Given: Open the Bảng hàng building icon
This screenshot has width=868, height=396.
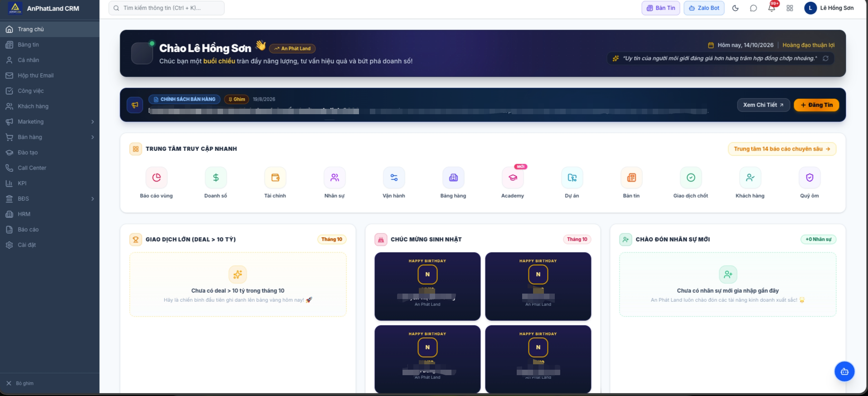Looking at the screenshot, I should (453, 178).
